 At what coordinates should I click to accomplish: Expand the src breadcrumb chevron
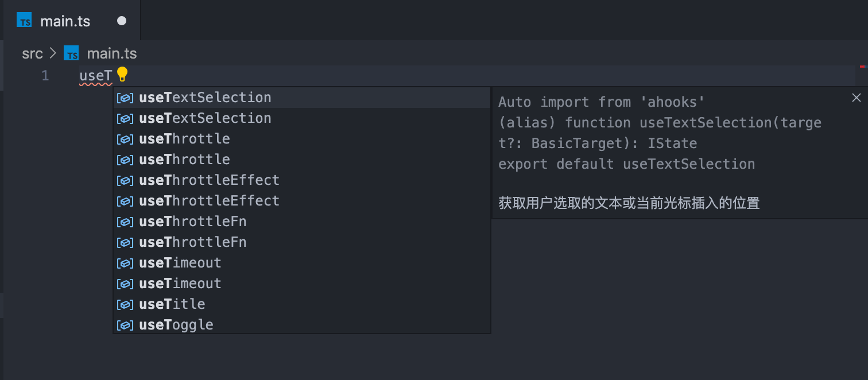pyautogui.click(x=52, y=53)
